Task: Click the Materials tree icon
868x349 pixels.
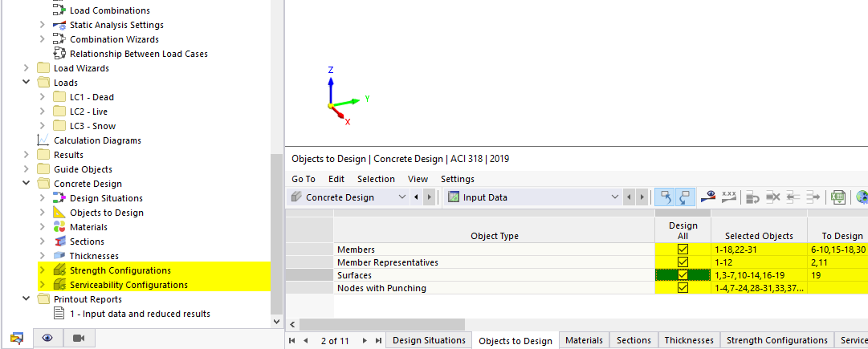Action: coord(59,227)
